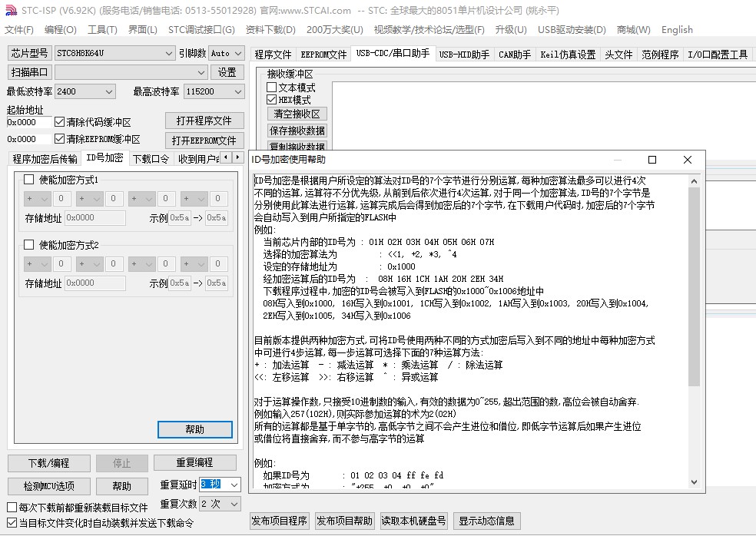Click 芯片型号 button

(29, 53)
